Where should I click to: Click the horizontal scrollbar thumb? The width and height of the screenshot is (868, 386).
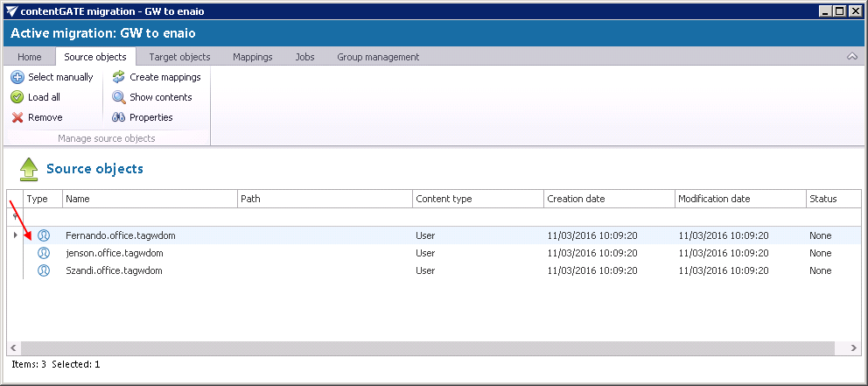pyautogui.click(x=427, y=347)
